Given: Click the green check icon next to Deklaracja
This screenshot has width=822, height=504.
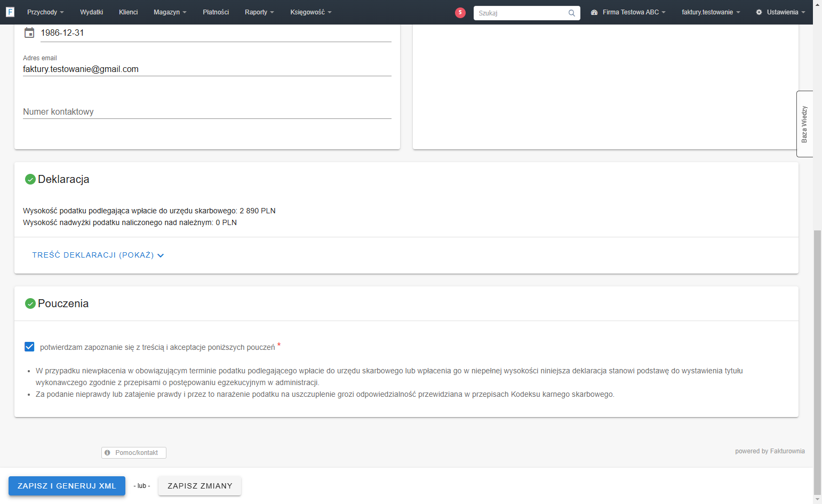Looking at the screenshot, I should pos(30,179).
